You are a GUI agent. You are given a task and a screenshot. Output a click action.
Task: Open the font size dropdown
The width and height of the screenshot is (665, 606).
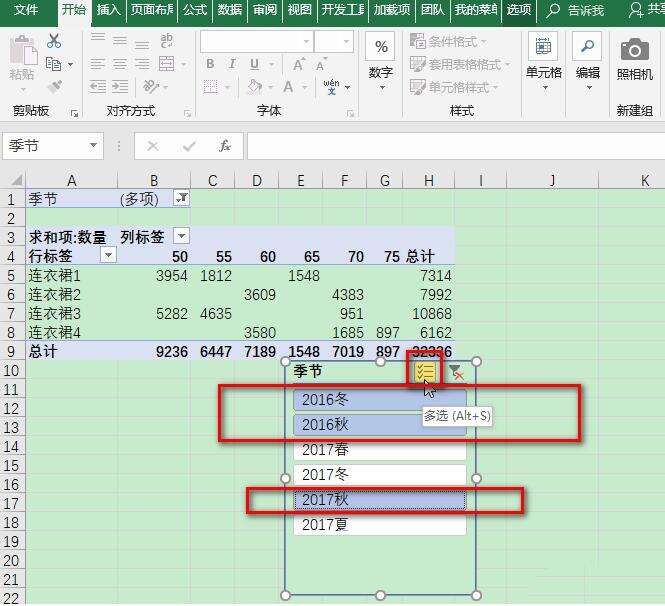pos(346,42)
